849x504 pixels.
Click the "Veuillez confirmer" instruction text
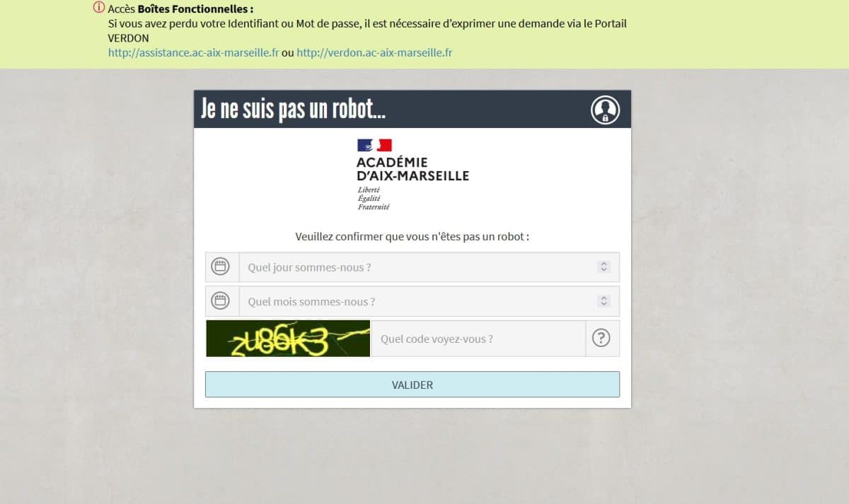(x=412, y=237)
